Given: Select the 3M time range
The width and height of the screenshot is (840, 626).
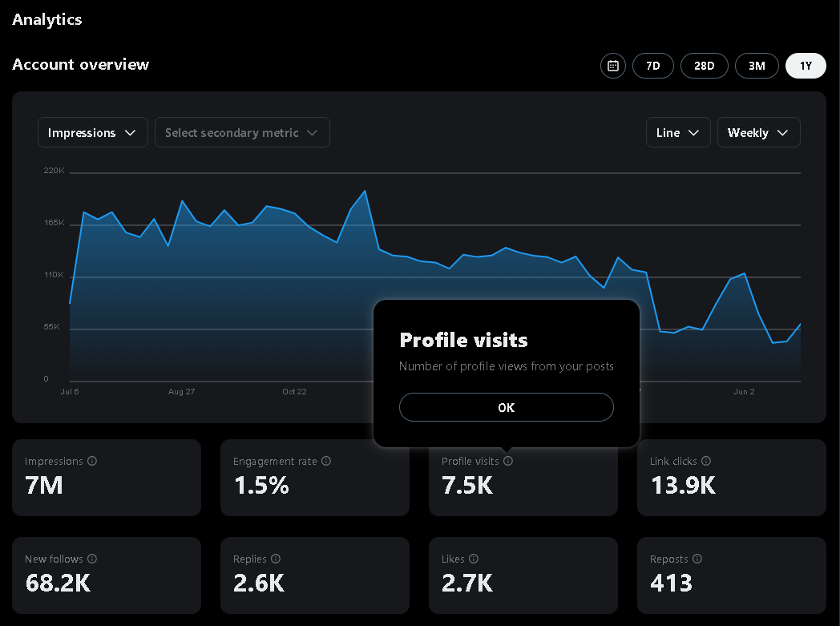Looking at the screenshot, I should pyautogui.click(x=757, y=66).
